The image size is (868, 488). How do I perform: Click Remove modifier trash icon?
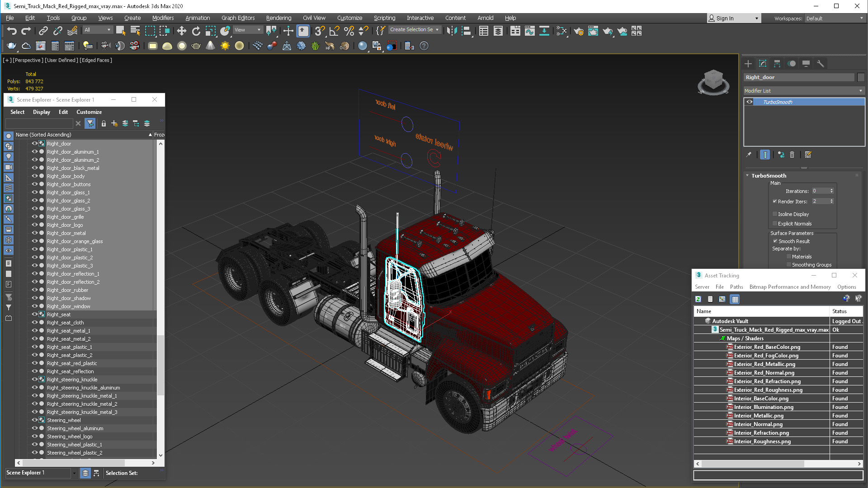pos(792,155)
